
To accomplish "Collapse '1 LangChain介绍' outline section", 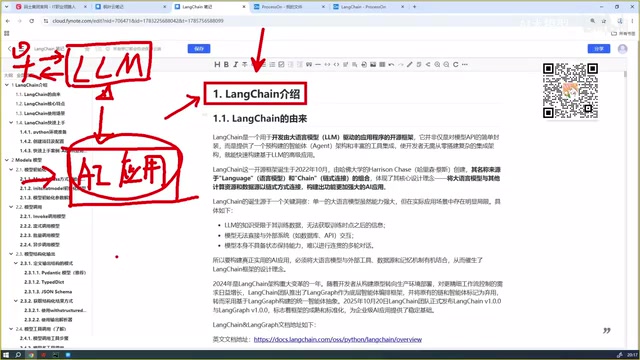I will (x=7, y=85).
